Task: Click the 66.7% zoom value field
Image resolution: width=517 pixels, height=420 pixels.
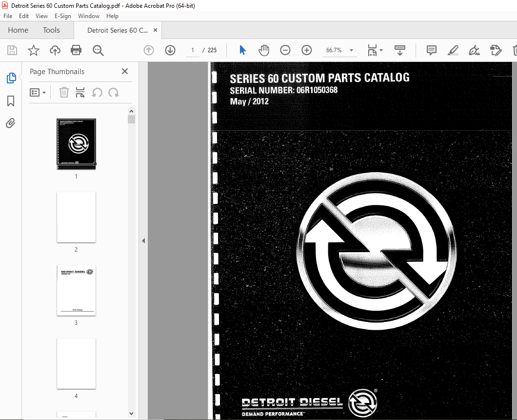Action: (334, 50)
